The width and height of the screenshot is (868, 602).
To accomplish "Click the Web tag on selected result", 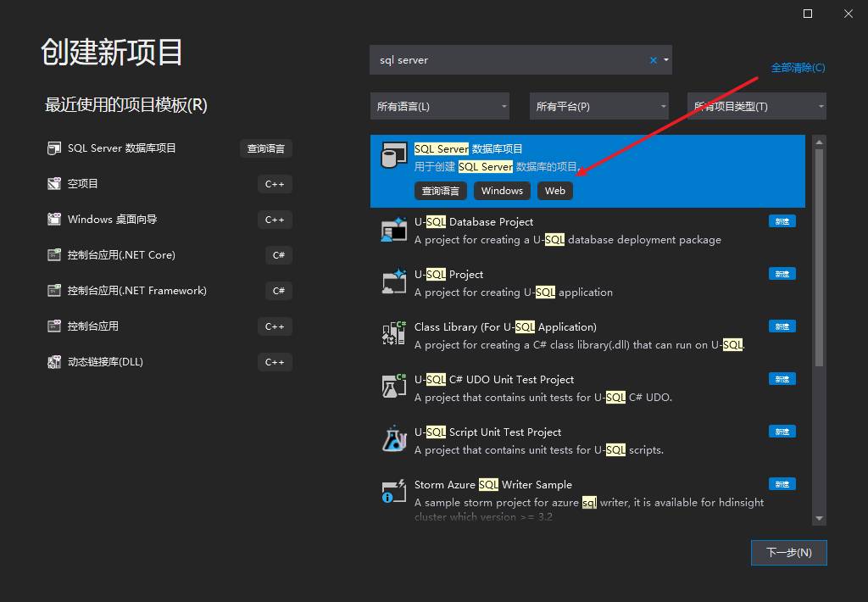I will [x=554, y=191].
